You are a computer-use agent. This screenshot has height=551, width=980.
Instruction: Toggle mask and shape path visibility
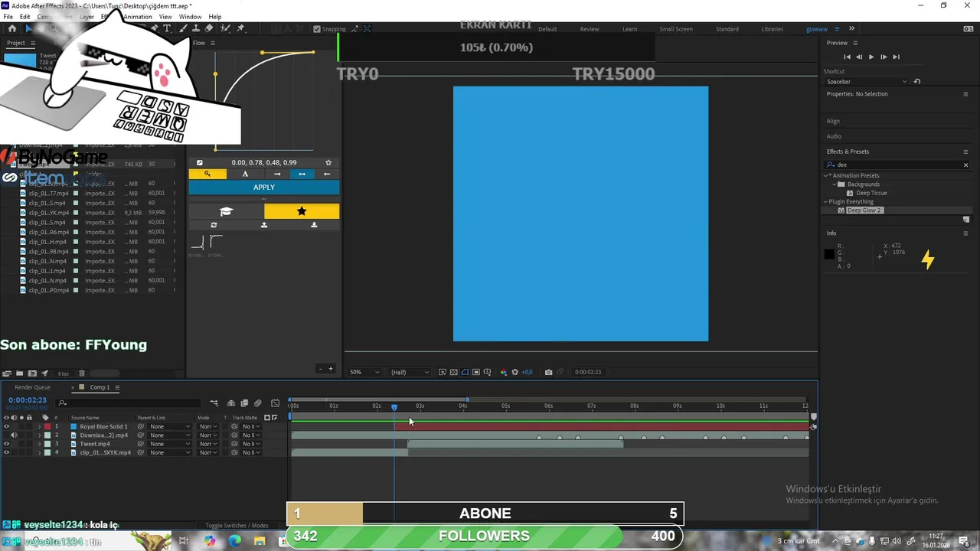tap(465, 372)
